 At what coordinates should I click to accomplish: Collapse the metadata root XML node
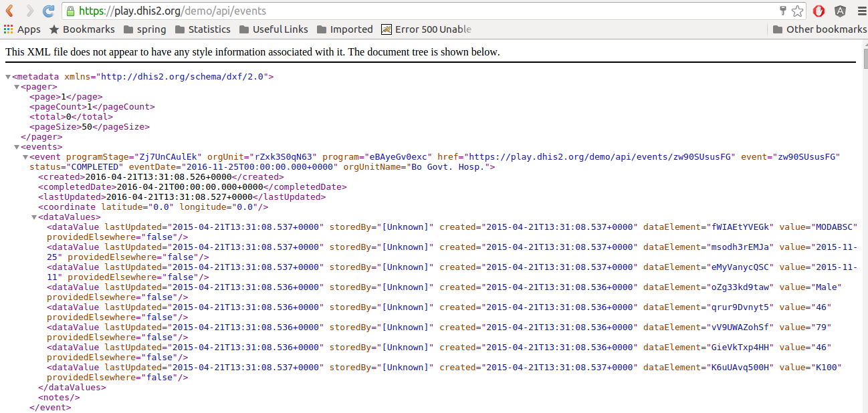(8, 77)
